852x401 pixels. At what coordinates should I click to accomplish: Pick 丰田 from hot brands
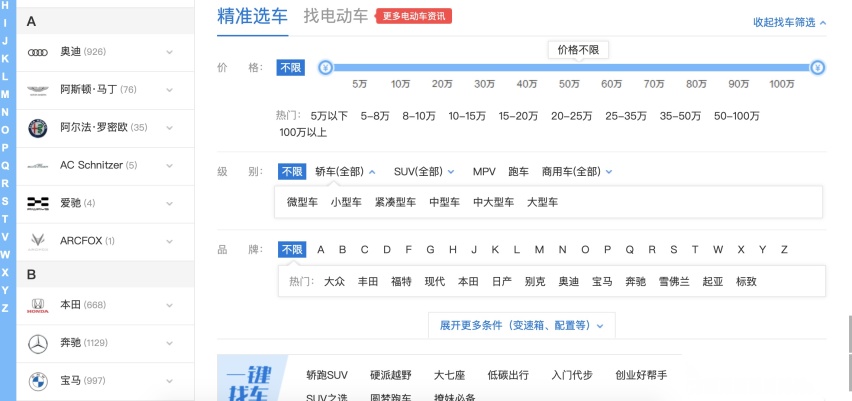click(x=368, y=281)
